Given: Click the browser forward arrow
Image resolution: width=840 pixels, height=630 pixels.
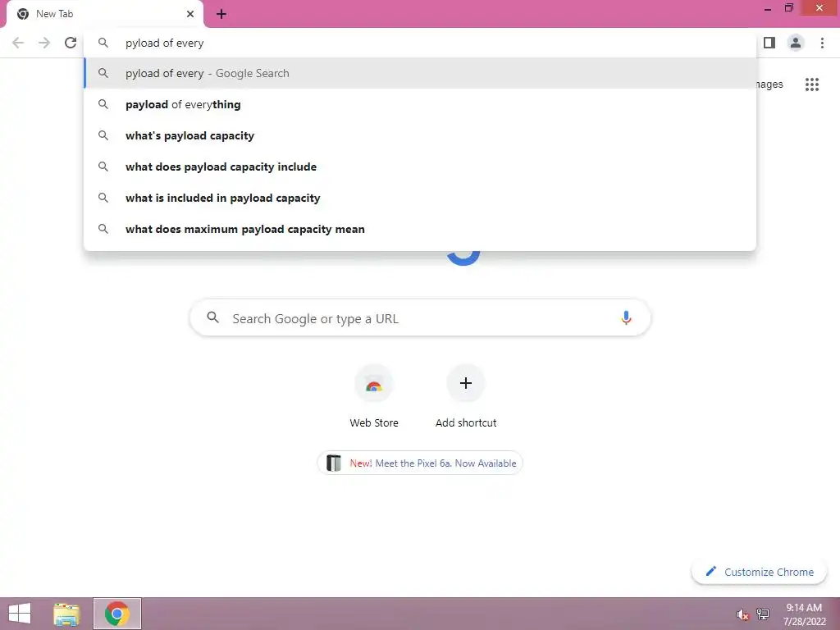Looking at the screenshot, I should click(44, 43).
